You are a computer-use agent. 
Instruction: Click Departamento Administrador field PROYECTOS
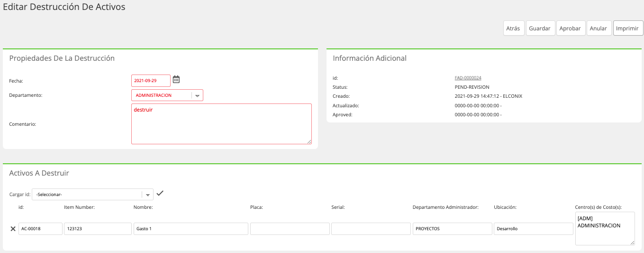(453, 229)
